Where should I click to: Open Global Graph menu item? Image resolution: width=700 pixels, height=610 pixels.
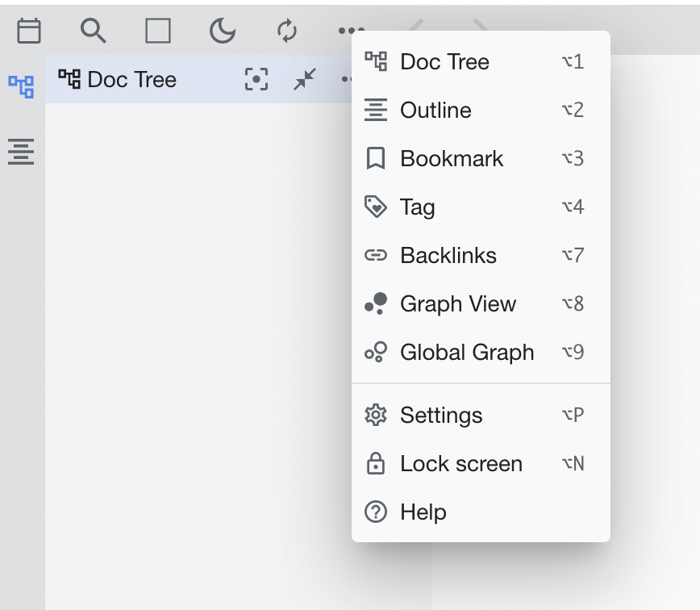[x=467, y=353]
